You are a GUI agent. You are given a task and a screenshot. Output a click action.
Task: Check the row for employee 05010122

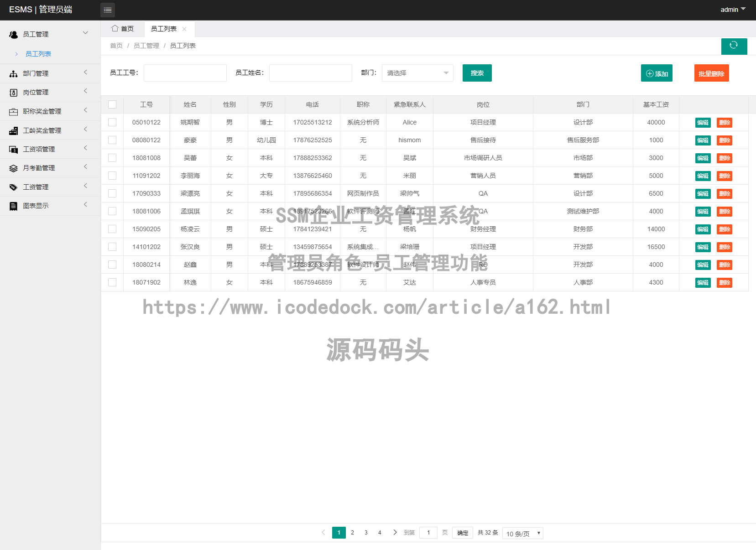tap(112, 122)
